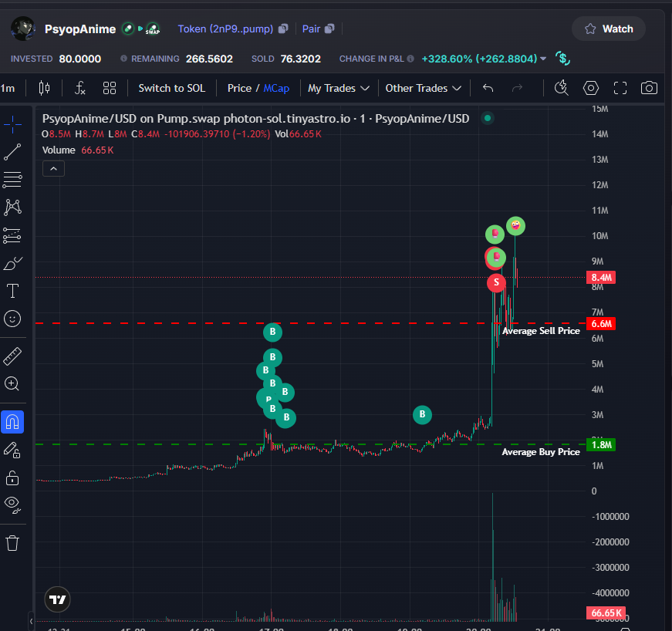Collapse the left drawing toolbar arrow
672x631 pixels.
(31, 621)
